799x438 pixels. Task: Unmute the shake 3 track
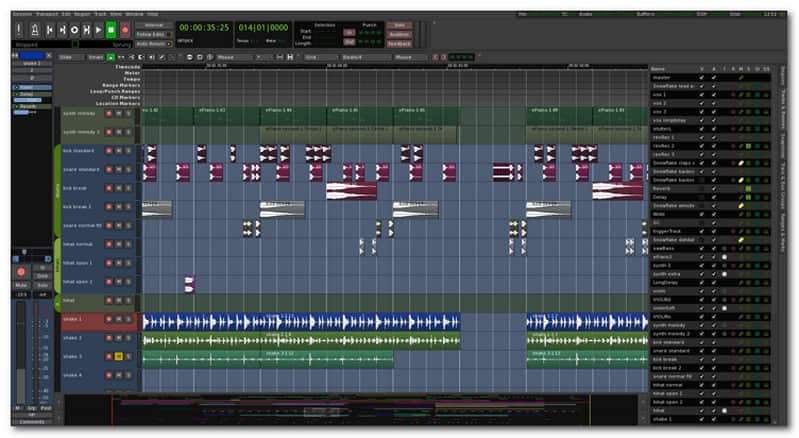click(119, 357)
